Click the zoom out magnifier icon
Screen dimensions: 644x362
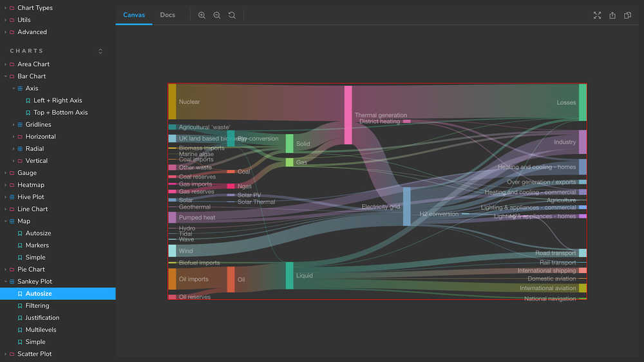(x=217, y=15)
